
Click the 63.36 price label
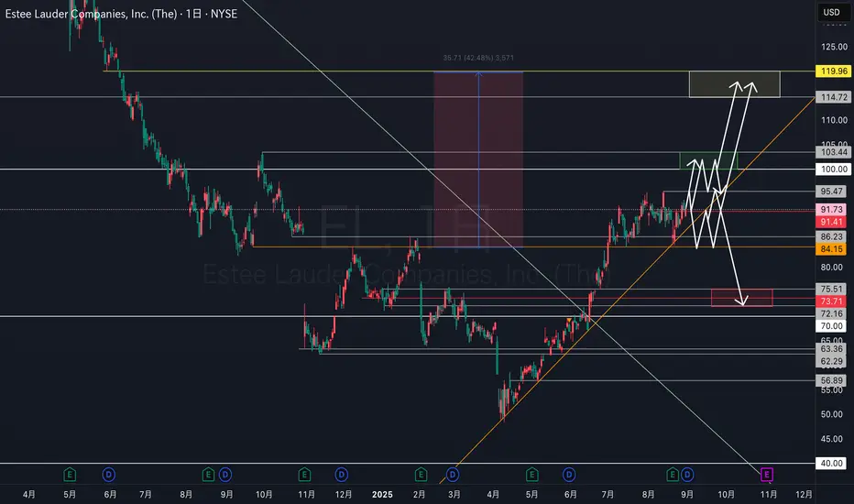[x=831, y=349]
